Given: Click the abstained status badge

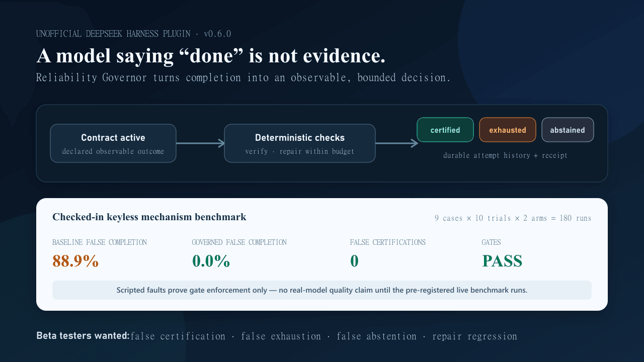Looking at the screenshot, I should click(x=568, y=130).
